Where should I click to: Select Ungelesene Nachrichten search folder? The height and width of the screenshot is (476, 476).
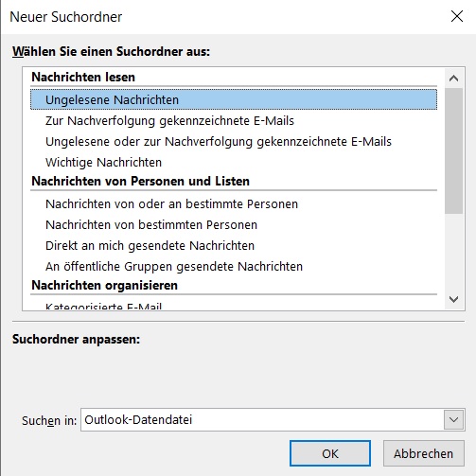234,99
